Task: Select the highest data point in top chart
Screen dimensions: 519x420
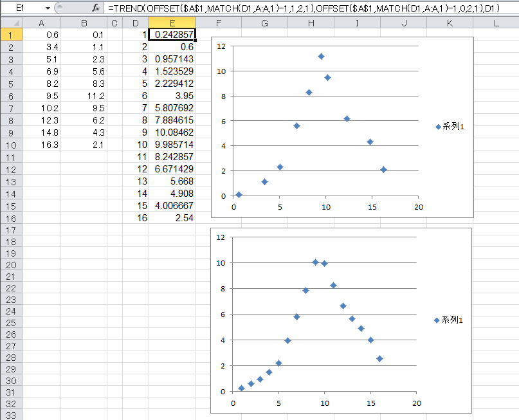Action: [321, 57]
